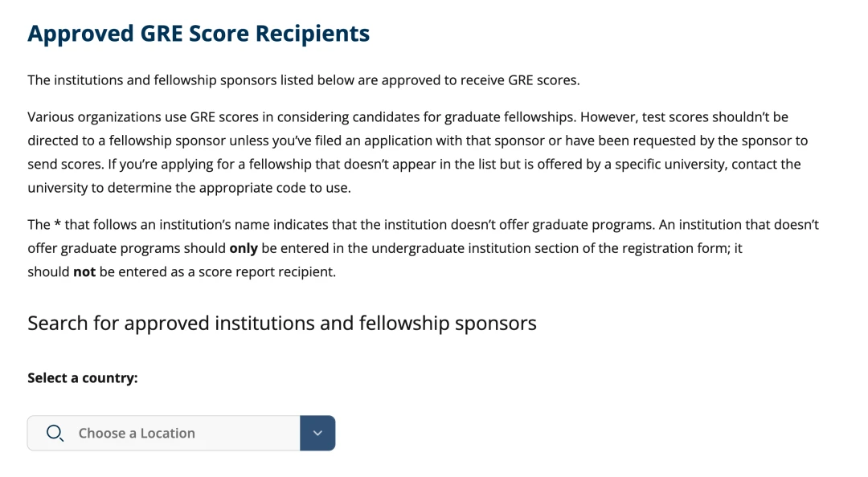This screenshot has height=477, width=868.
Task: Click the word "Recipients" in the page heading
Action: click(312, 34)
